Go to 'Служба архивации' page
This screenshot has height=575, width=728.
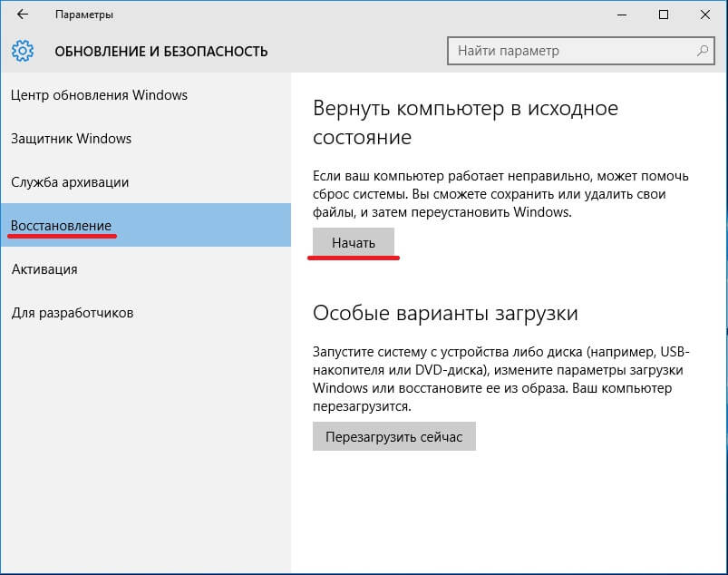pos(70,182)
